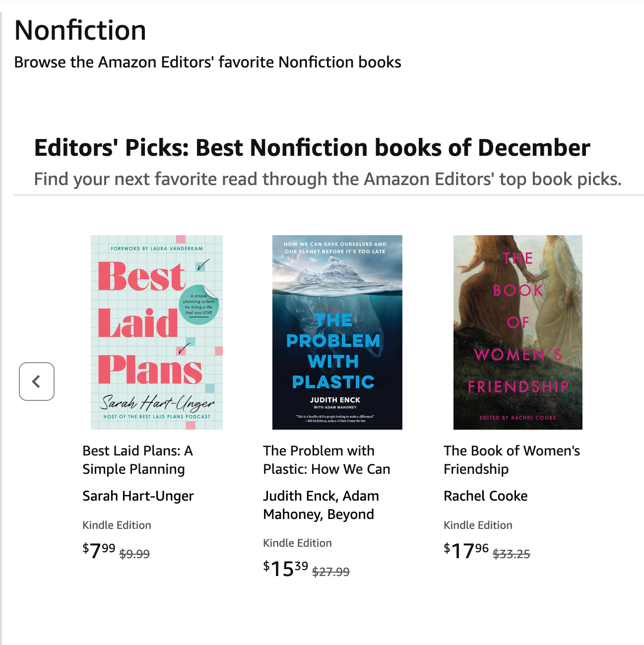Click Kindle Edition under Women's Friendship book
This screenshot has height=645, width=644.
478,525
